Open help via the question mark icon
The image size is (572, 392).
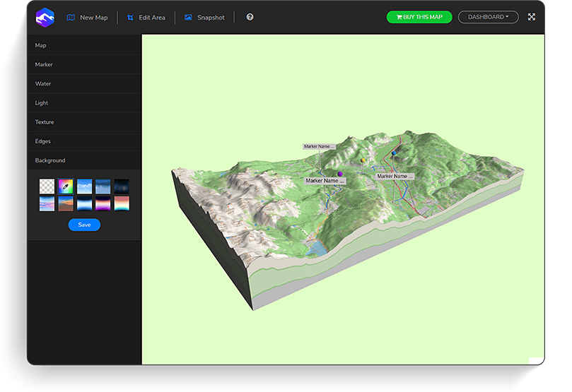point(250,17)
